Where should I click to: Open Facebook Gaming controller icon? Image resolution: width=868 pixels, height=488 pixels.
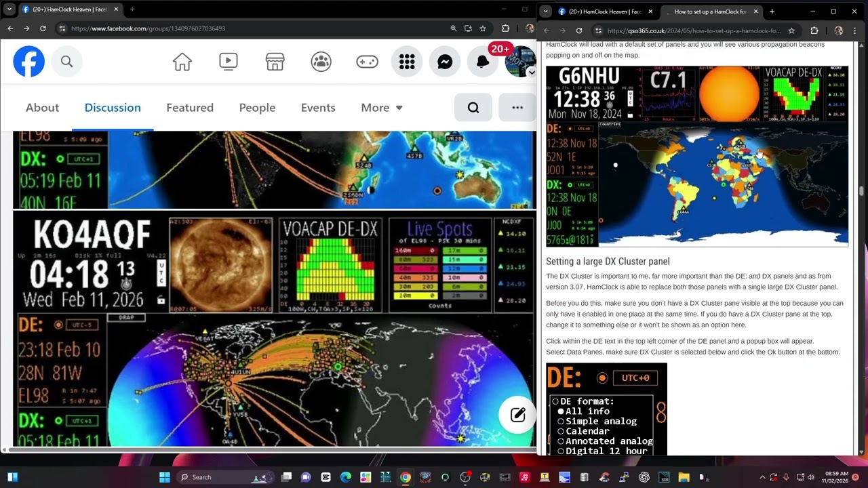tap(367, 62)
